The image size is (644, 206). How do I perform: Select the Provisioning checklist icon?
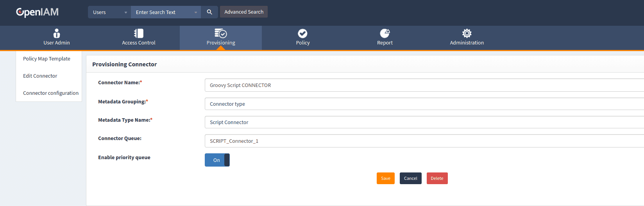pos(221,33)
